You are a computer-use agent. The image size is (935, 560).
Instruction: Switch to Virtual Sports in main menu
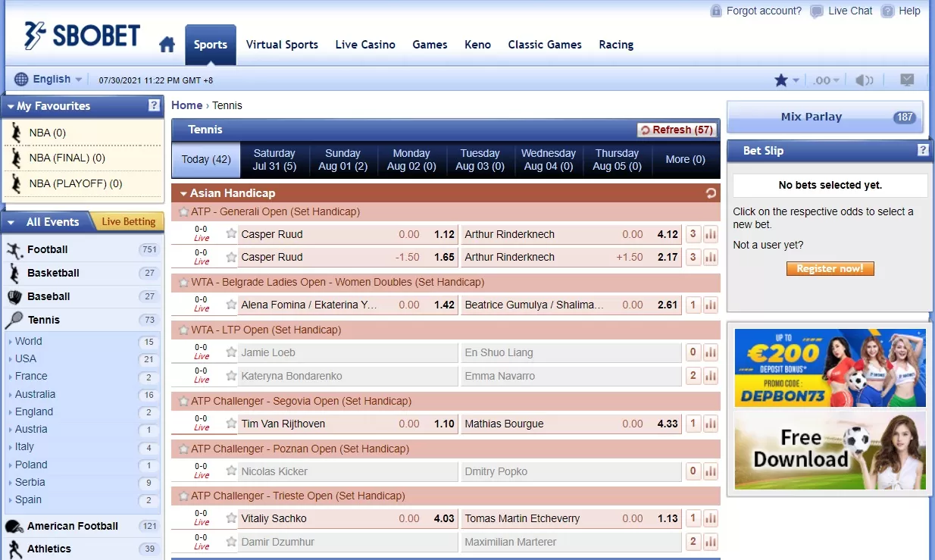[282, 45]
